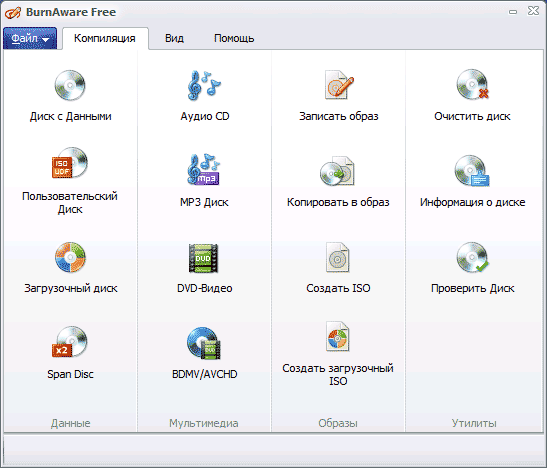The width and height of the screenshot is (547, 468).
Task: Launch the Пользовательский Диск ISO UDF icon
Action: [69, 163]
